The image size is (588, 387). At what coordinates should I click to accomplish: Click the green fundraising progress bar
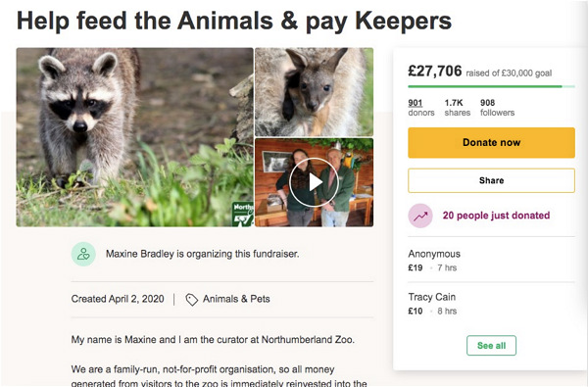pos(491,86)
